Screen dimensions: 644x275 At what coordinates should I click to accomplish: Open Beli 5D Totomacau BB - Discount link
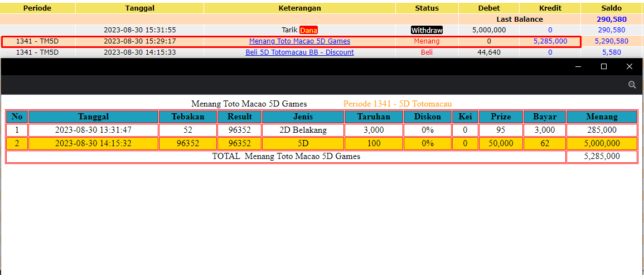click(300, 52)
